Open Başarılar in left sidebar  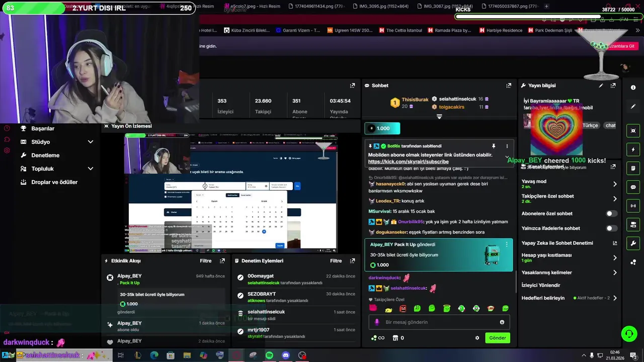(x=43, y=129)
